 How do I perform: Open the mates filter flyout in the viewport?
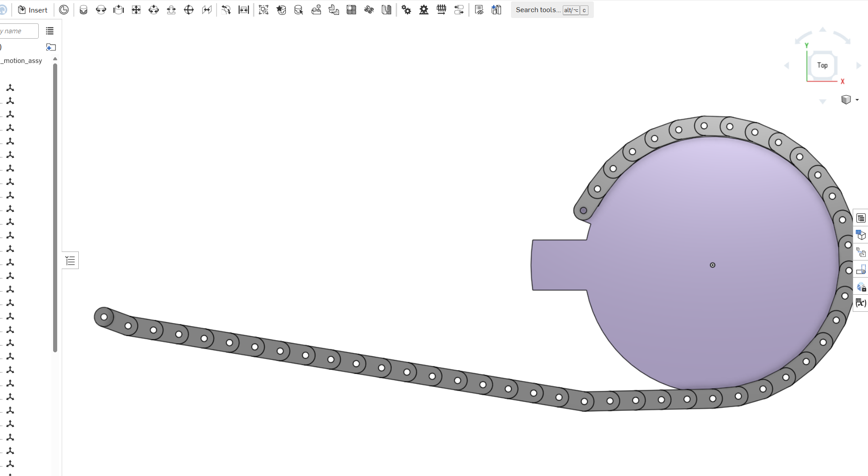(x=70, y=260)
